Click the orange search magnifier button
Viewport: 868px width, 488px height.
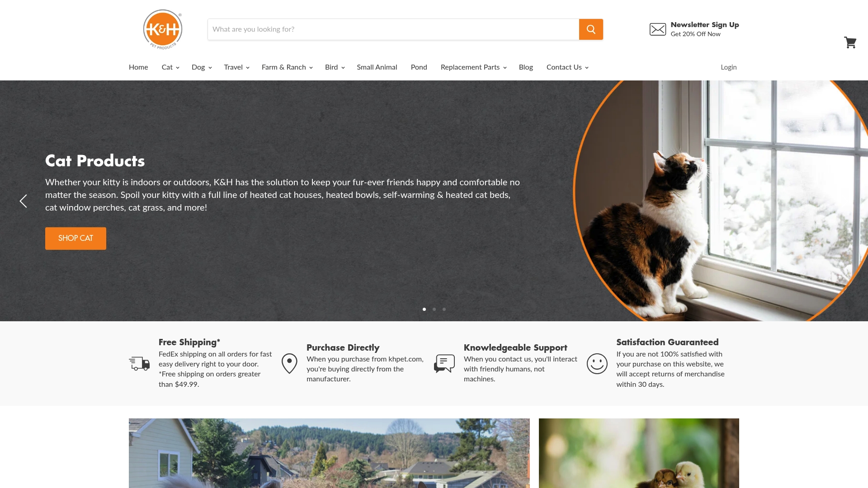591,29
